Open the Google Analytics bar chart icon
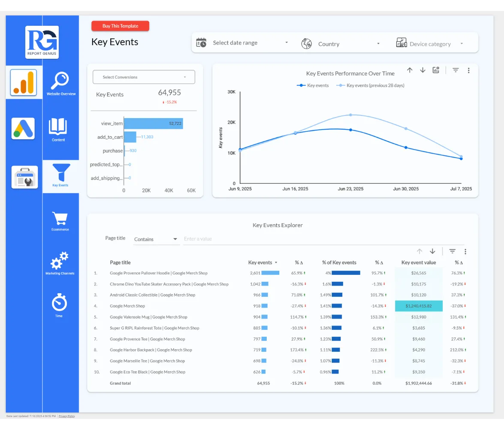The width and height of the screenshot is (504, 423). coord(24,82)
